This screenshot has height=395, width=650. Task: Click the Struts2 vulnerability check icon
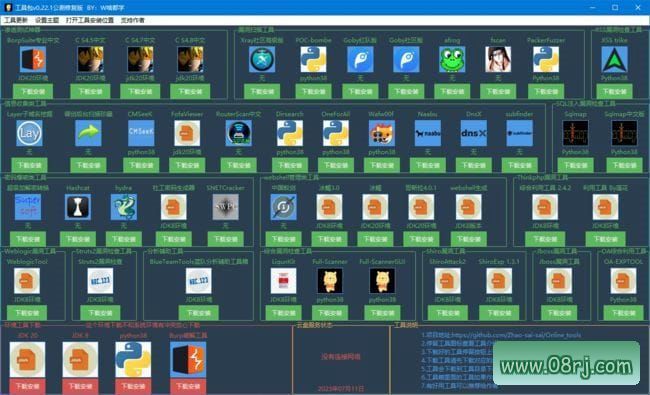100,281
